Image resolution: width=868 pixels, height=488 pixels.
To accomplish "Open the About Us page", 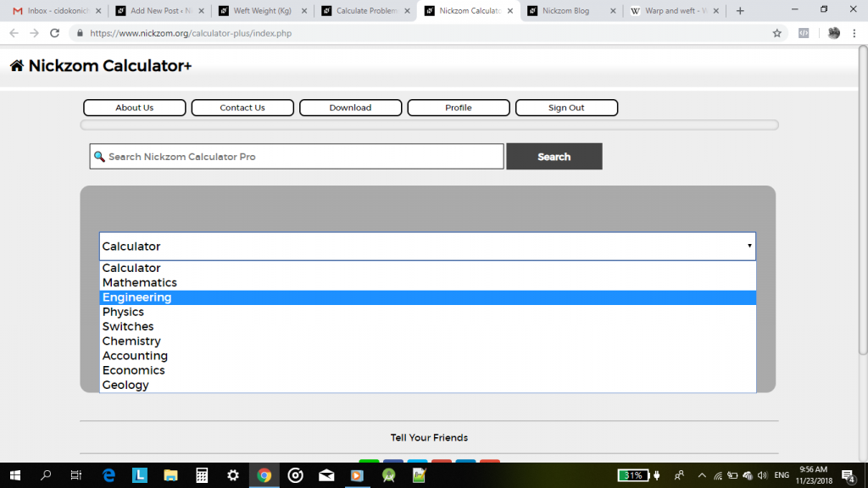I will tap(135, 108).
